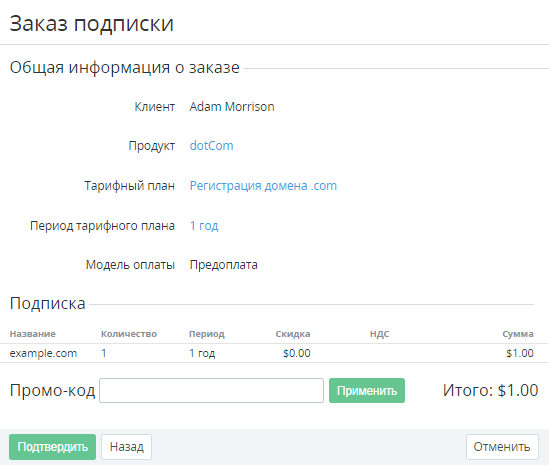Click the Количество column header
Image resolution: width=549 pixels, height=465 pixels.
click(129, 334)
